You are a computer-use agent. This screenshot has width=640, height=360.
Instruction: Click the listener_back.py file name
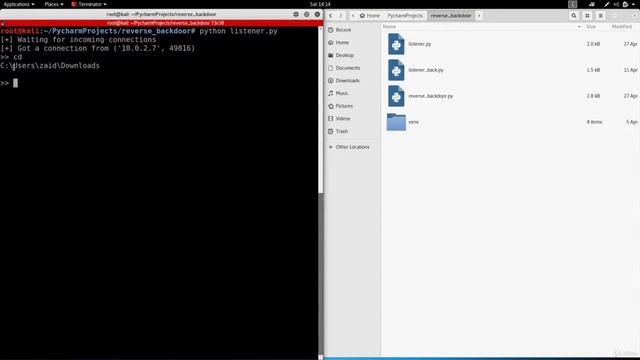[x=426, y=70]
